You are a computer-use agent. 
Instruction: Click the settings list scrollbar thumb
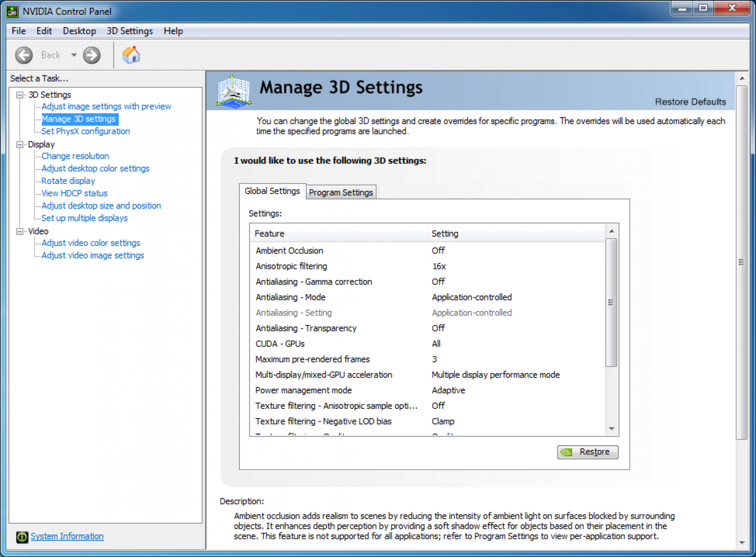click(x=612, y=302)
